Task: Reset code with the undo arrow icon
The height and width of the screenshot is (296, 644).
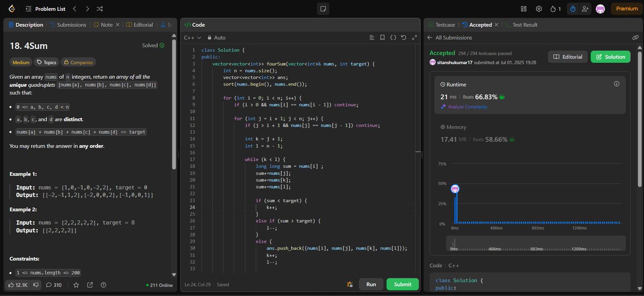Action: (404, 38)
